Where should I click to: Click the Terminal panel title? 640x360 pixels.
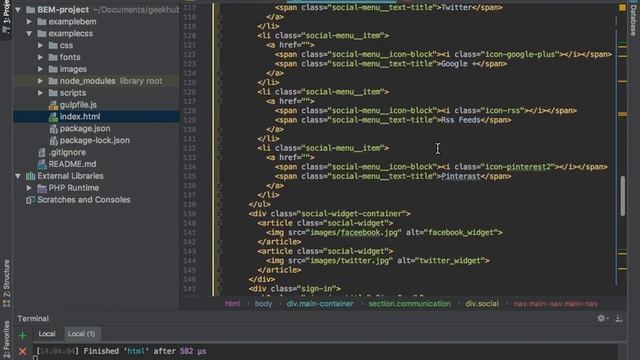pos(33,318)
